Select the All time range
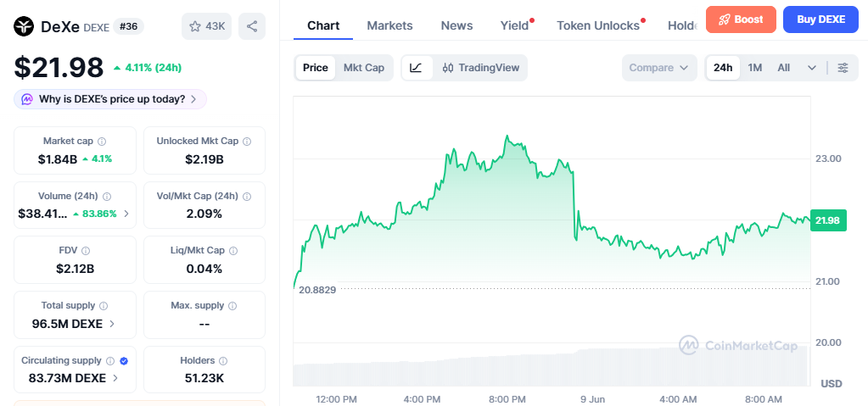The width and height of the screenshot is (868, 406). [783, 68]
